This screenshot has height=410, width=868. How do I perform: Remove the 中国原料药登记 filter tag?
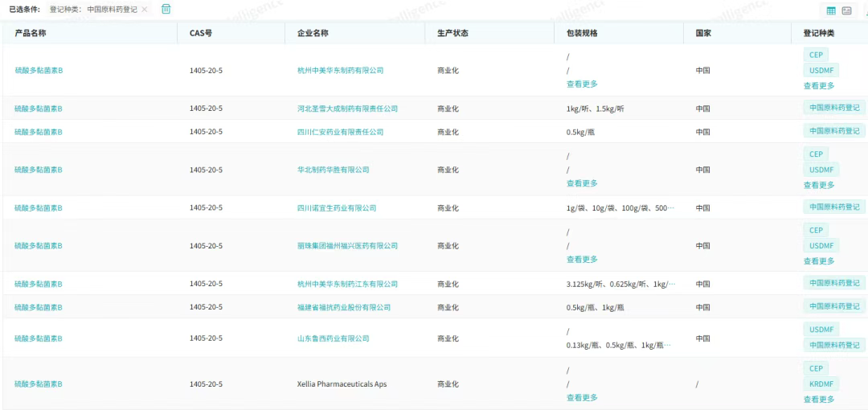pos(145,10)
